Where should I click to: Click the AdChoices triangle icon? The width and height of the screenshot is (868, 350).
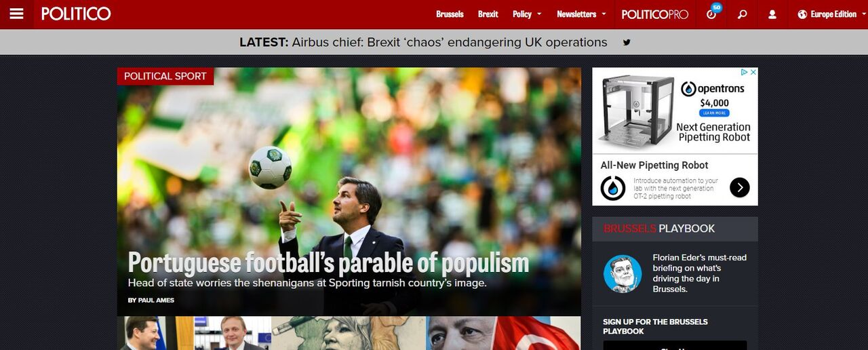(744, 72)
